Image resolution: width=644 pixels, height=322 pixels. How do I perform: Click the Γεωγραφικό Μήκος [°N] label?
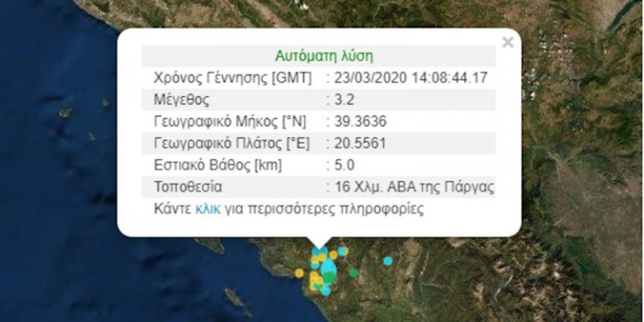click(230, 122)
